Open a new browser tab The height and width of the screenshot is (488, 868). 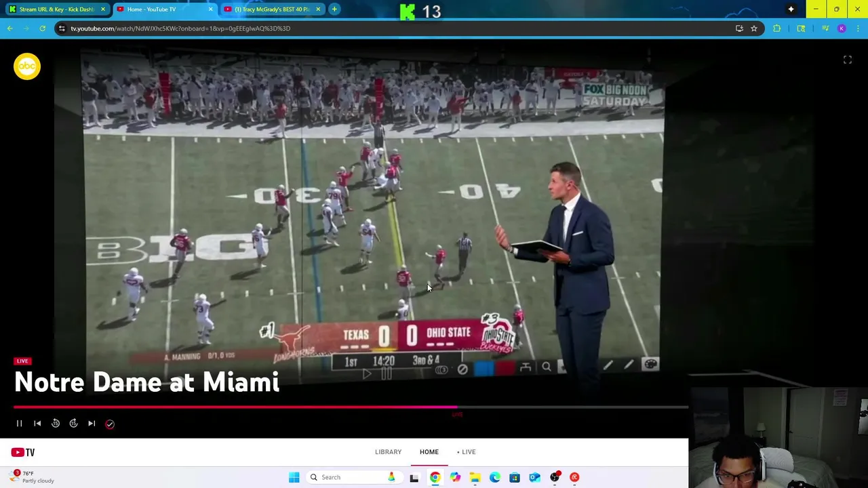[x=335, y=9]
